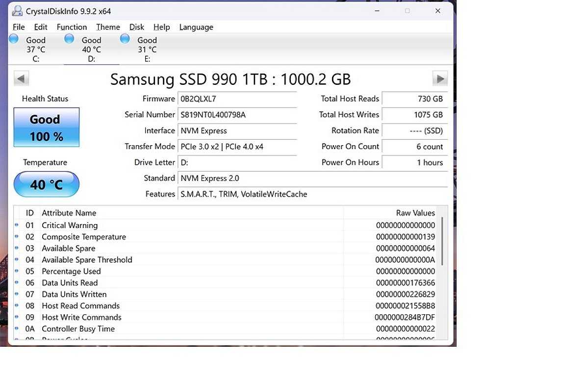Screen dimensions: 588x382
Task: Click status dot for Controller Busy Time
Action: tap(17, 329)
